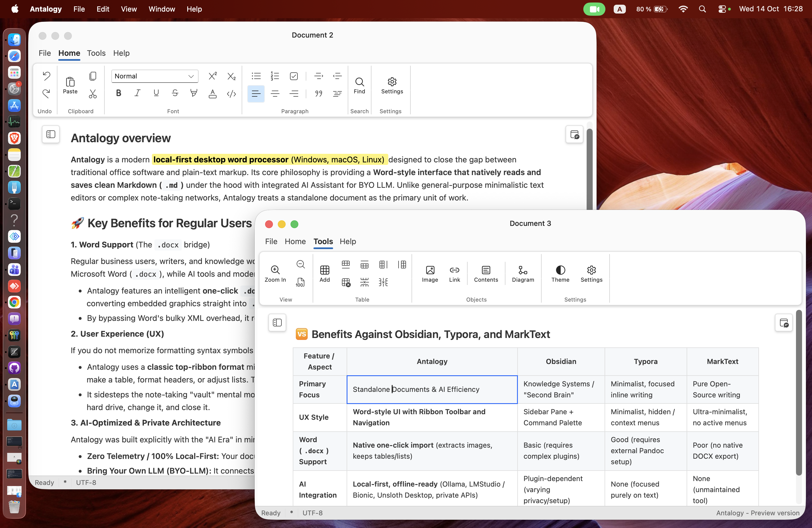
Task: Apply superscript formatting
Action: [213, 76]
